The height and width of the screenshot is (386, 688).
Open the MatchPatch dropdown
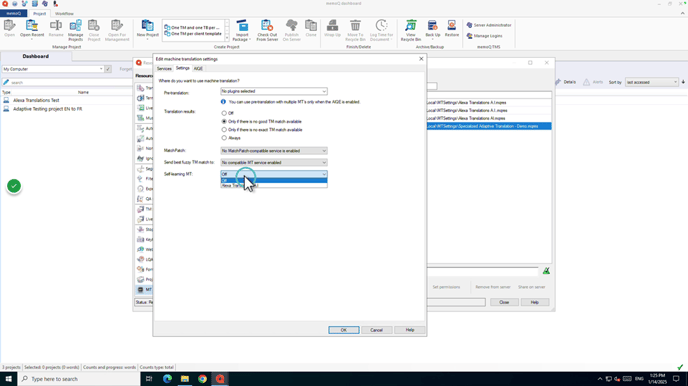tap(274, 150)
